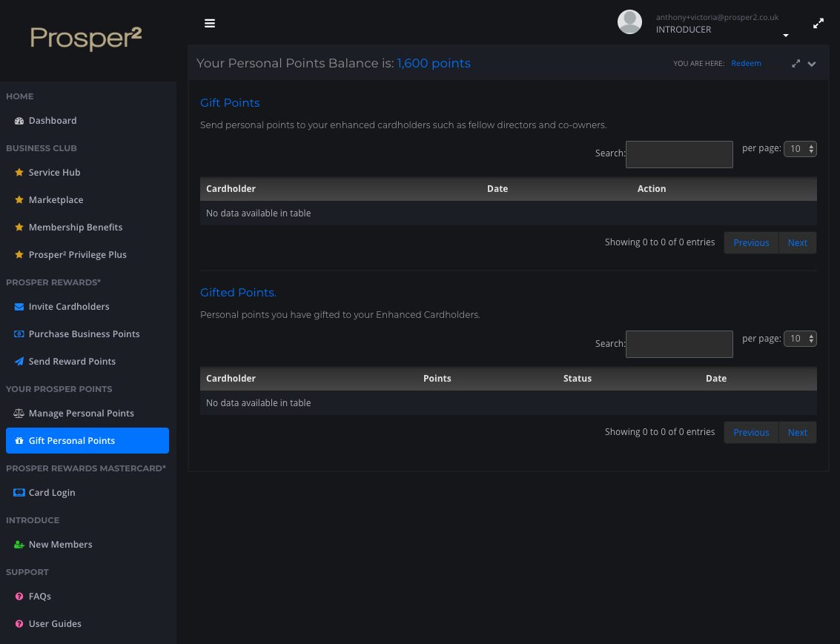Click Next under Gifted Points table
This screenshot has width=840, height=644.
point(797,433)
